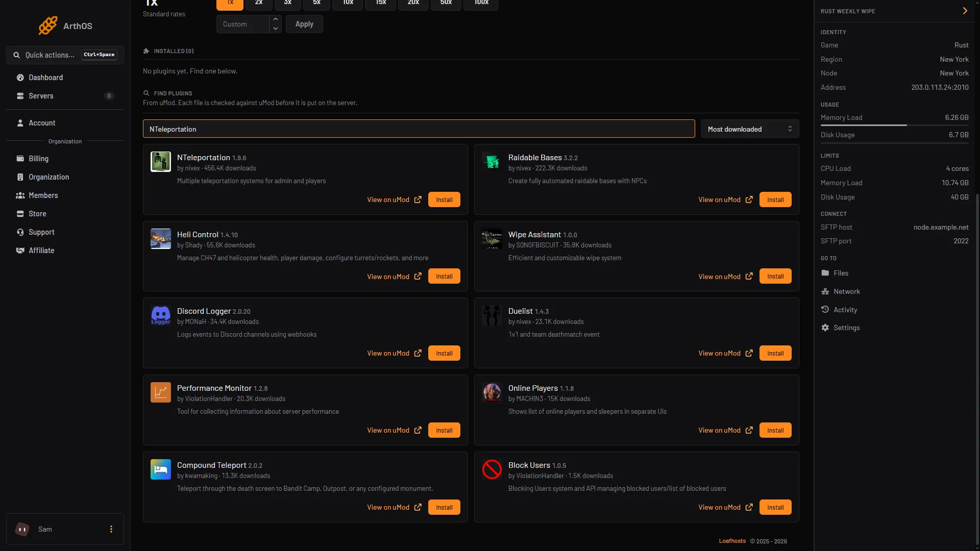Image resolution: width=980 pixels, height=551 pixels.
Task: Expand the Rust Weekly Wipe chevron
Action: coord(965,11)
